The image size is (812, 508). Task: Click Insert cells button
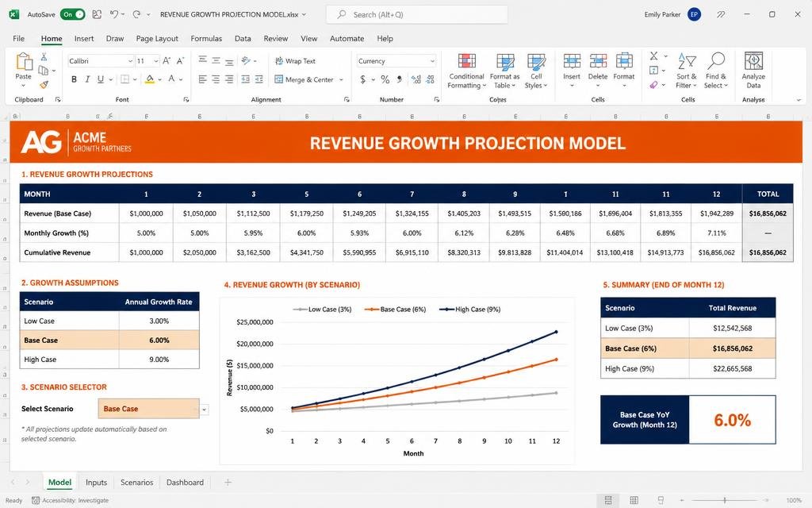coord(572,71)
